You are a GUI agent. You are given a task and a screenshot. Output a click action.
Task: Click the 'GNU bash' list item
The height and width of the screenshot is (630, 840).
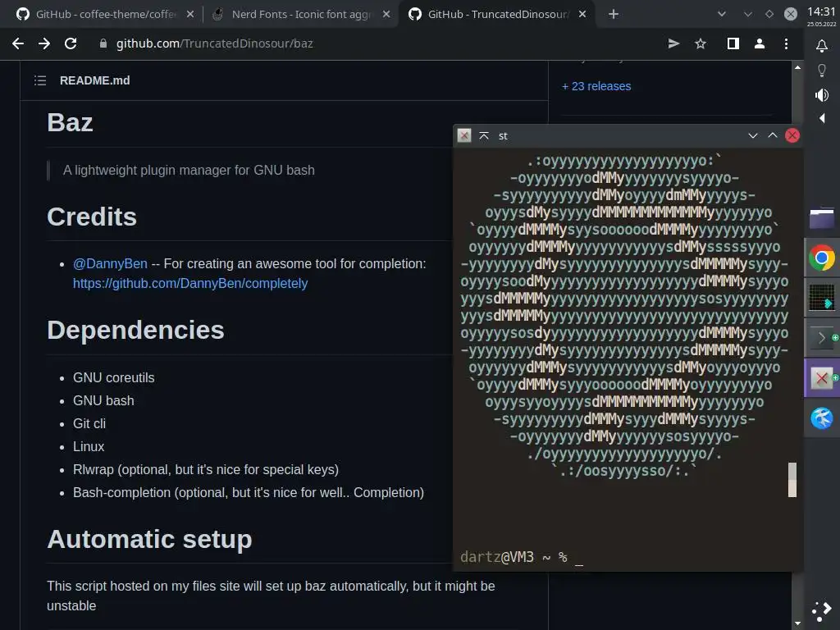point(103,400)
